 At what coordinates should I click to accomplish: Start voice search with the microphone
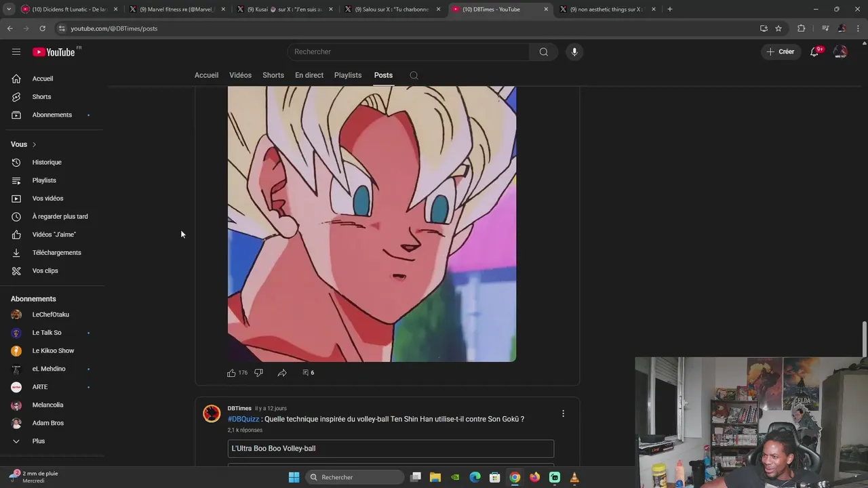pos(574,52)
